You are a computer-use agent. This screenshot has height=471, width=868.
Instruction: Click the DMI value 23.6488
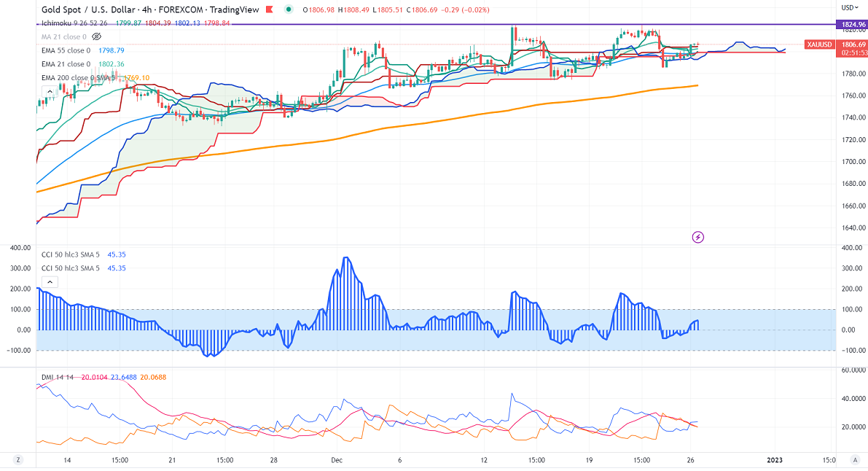coord(124,378)
